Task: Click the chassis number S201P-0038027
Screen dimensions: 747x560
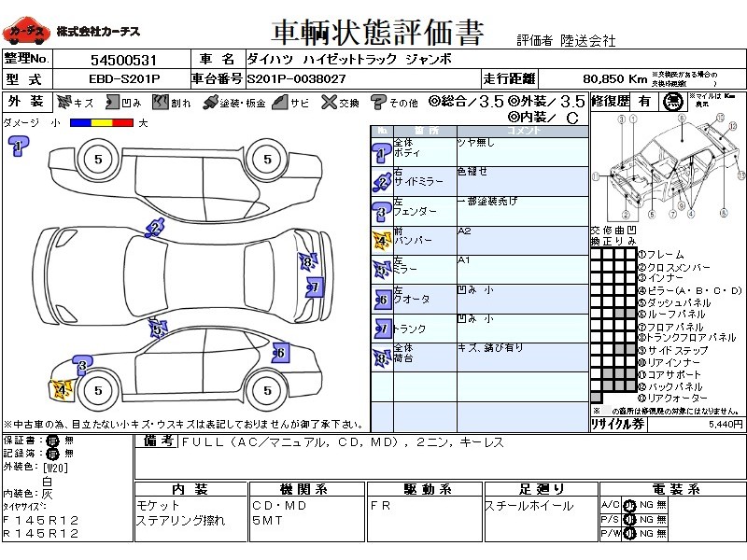Action: point(296,79)
